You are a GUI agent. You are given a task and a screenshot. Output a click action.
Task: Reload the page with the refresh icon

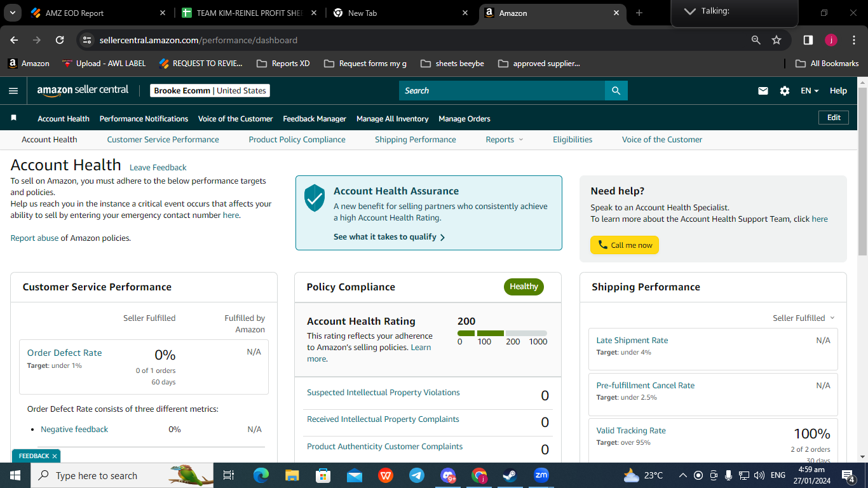[x=60, y=40]
